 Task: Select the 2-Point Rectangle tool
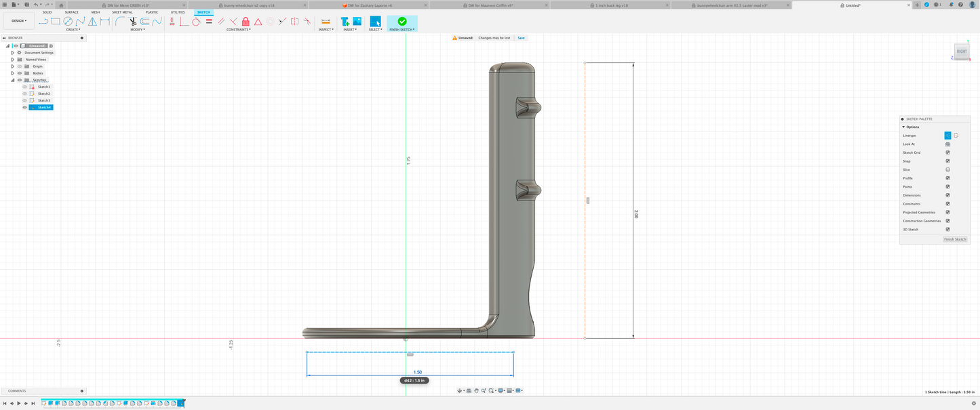click(56, 22)
